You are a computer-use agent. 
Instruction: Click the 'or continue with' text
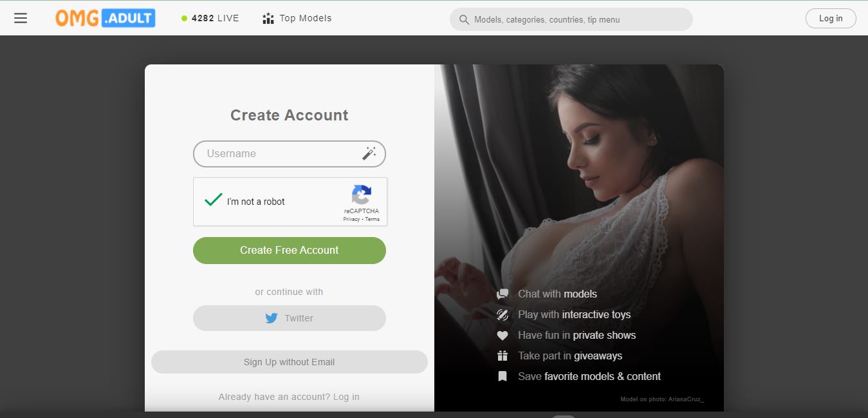290,292
